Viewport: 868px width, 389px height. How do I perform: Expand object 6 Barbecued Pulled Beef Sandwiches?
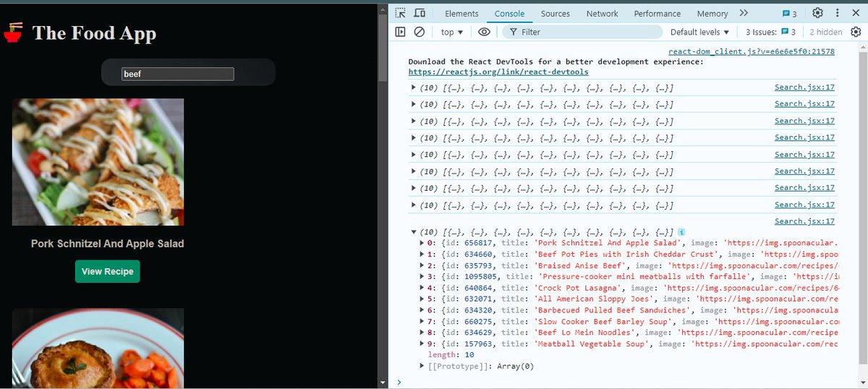tap(423, 310)
